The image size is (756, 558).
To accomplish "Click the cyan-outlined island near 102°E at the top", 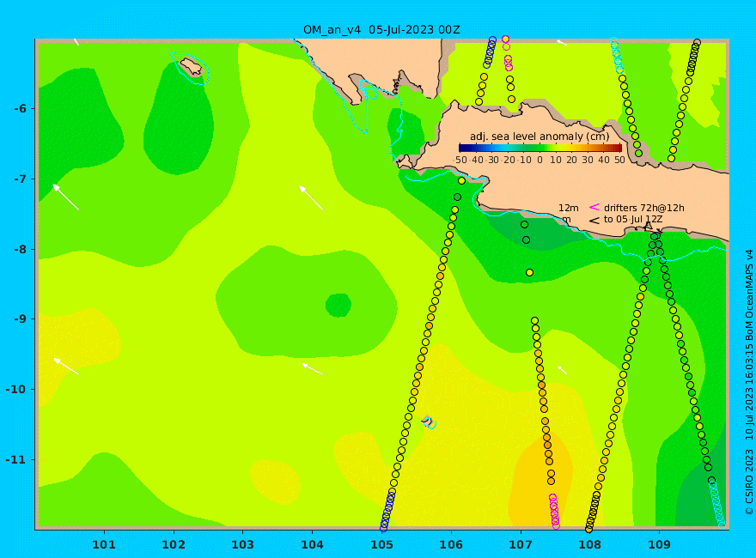I will 192,66.
